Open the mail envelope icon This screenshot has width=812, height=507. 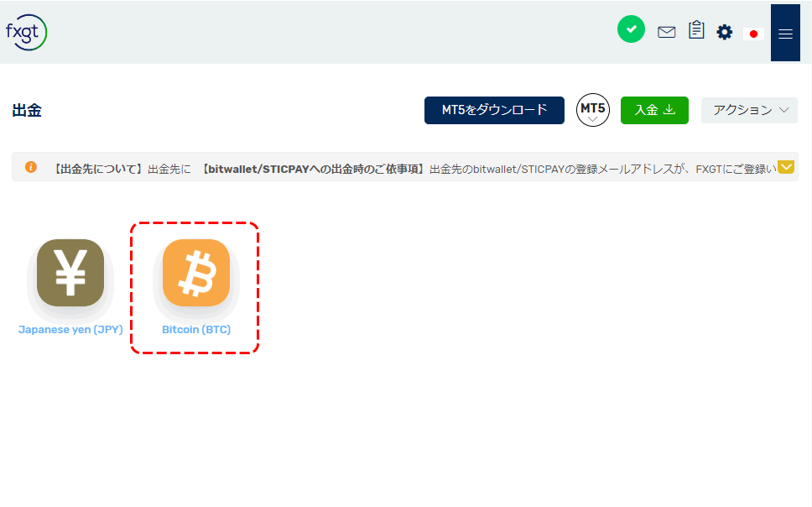[x=667, y=32]
